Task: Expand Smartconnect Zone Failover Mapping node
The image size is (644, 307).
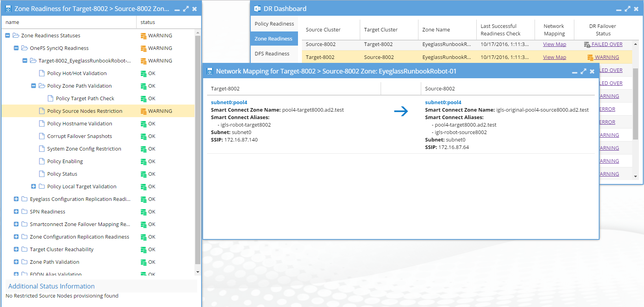Action: 16,224
